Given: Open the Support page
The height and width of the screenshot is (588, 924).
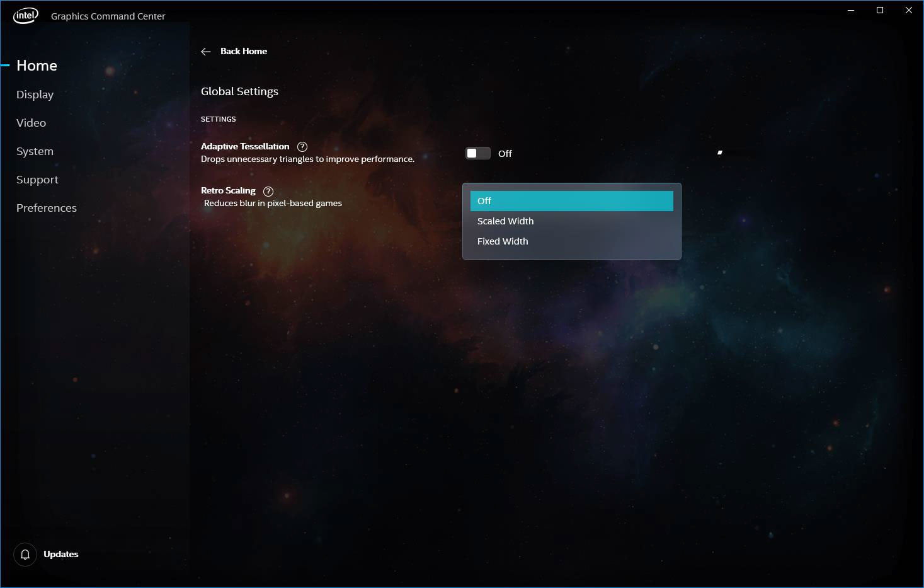Looking at the screenshot, I should click(x=37, y=180).
